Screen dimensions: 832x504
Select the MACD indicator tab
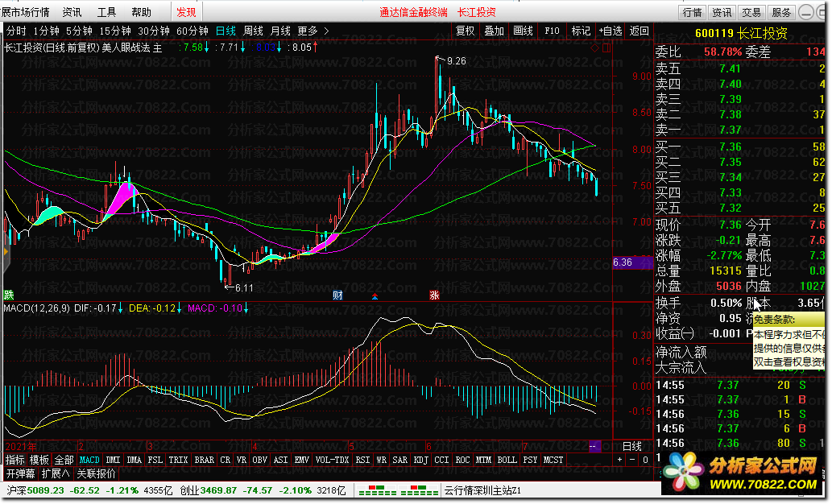coord(89,460)
